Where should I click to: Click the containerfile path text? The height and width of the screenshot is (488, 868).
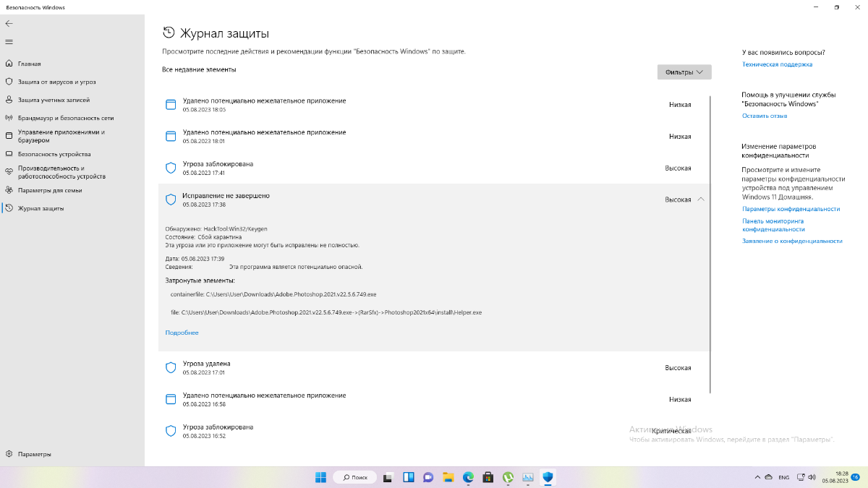pos(273,295)
